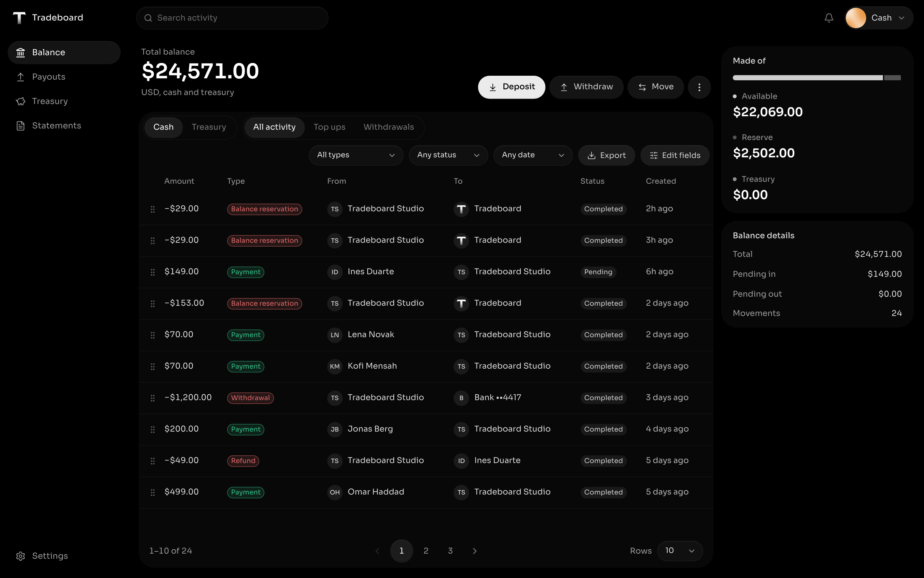This screenshot has width=924, height=578.
Task: Go to previous page arrow
Action: (x=377, y=551)
